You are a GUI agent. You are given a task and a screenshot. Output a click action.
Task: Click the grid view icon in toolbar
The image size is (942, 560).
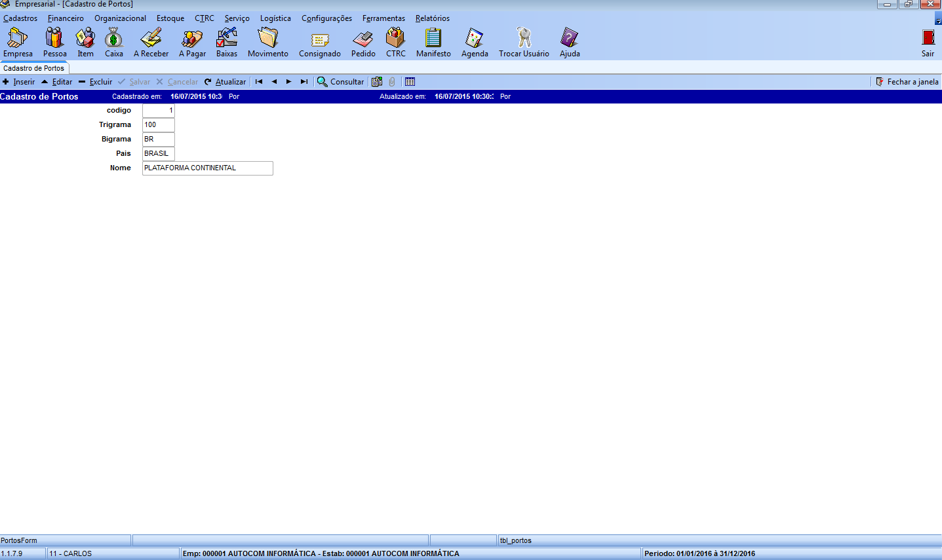tap(410, 82)
